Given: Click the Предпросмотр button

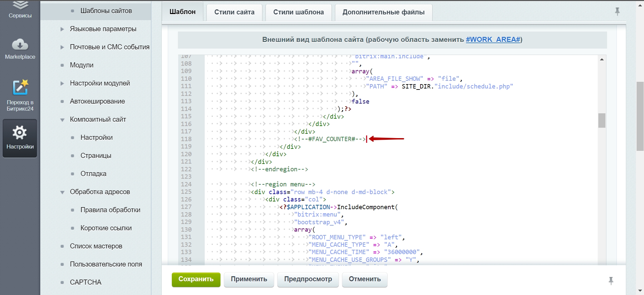Looking at the screenshot, I should [x=308, y=279].
